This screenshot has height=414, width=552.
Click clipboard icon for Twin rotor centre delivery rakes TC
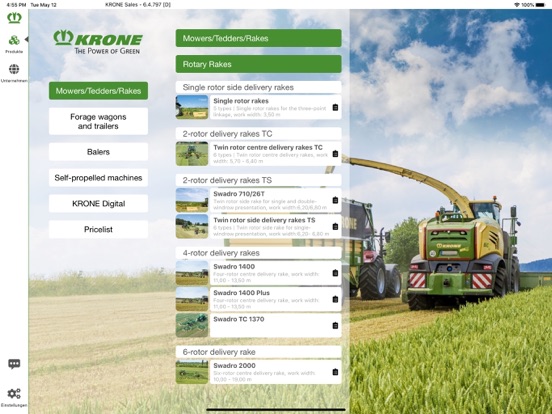[335, 153]
